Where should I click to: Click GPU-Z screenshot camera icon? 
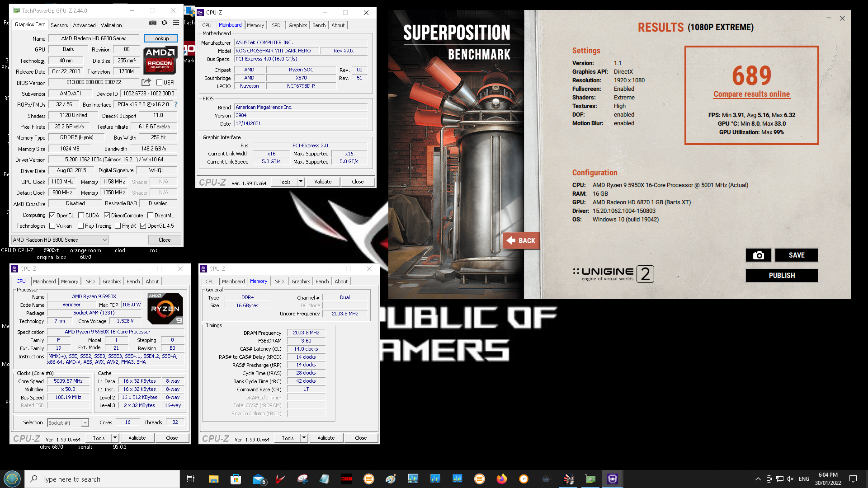[x=153, y=23]
